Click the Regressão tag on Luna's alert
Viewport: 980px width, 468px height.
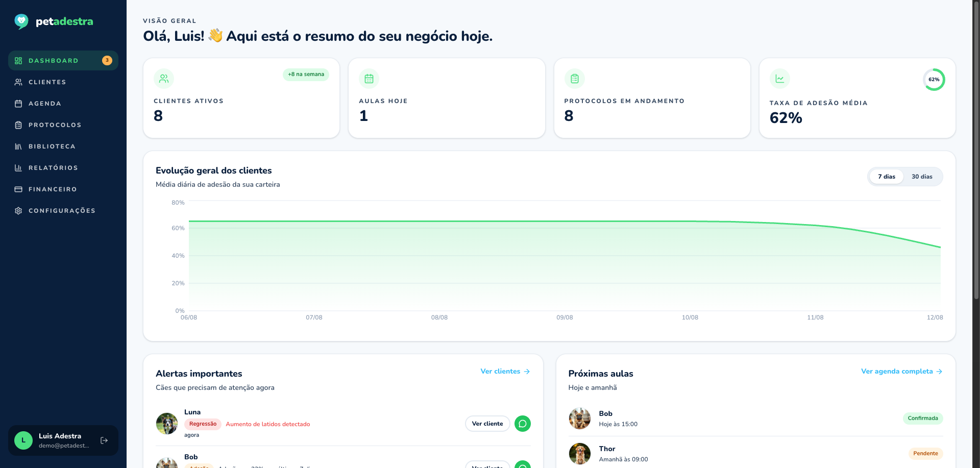point(203,424)
